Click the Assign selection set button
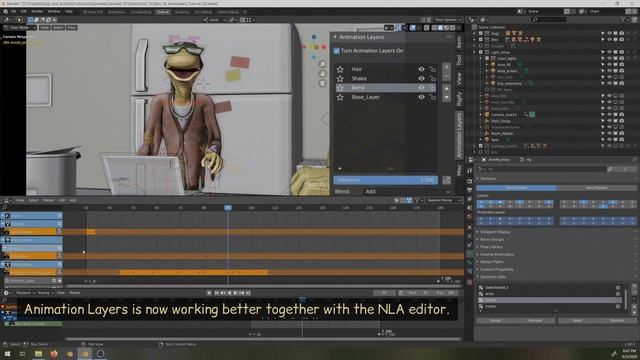The width and height of the screenshot is (640, 360). (496, 321)
